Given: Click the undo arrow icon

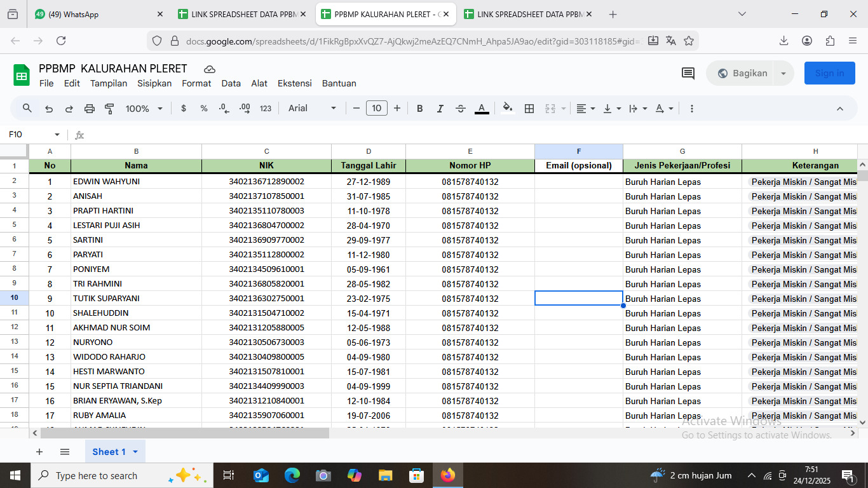Looking at the screenshot, I should tap(49, 109).
